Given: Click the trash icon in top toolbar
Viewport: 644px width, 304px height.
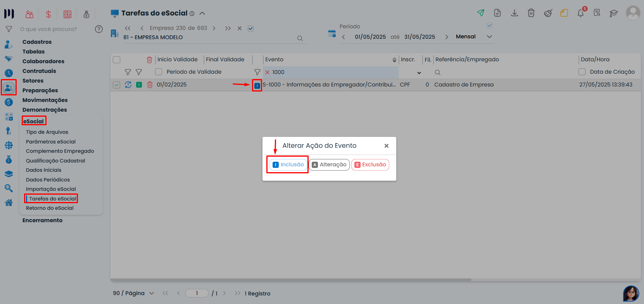Looking at the screenshot, I should (x=531, y=13).
